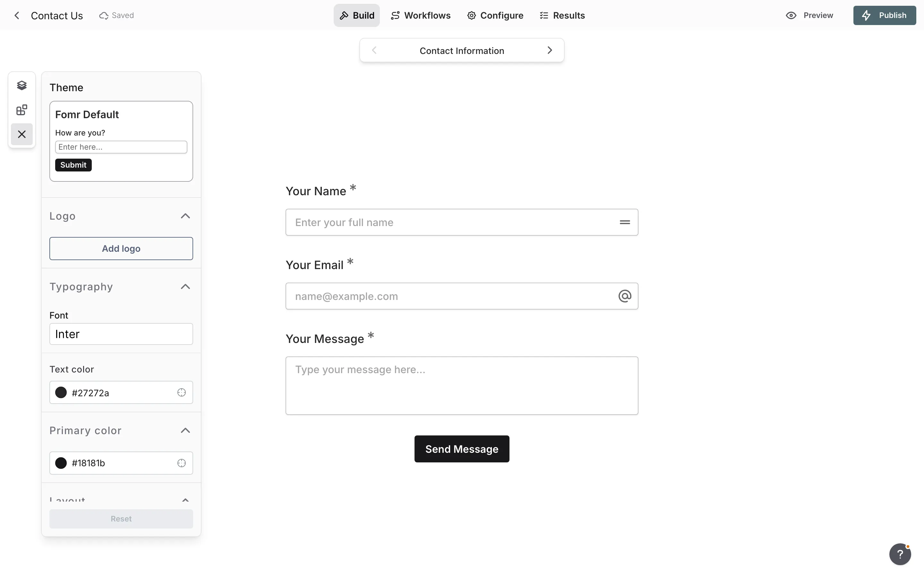Viewport: 924px width, 578px height.
Task: Open the add blocks icon in sidebar
Action: tap(22, 110)
